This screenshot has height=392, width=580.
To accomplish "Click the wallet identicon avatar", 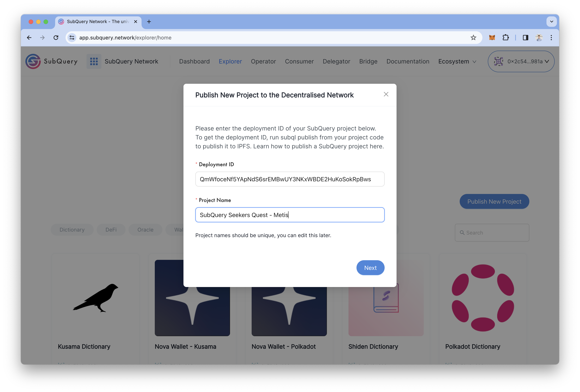I will point(498,61).
